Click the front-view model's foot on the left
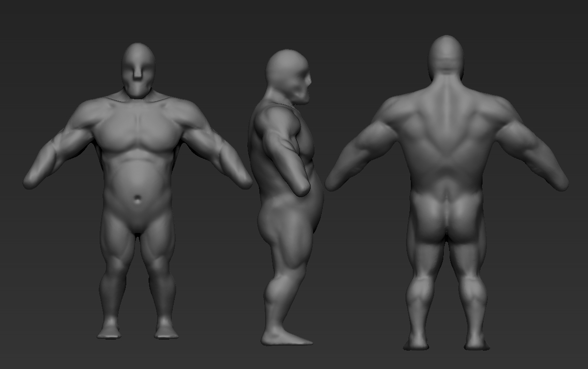Image resolution: width=588 pixels, height=369 pixels. click(110, 330)
